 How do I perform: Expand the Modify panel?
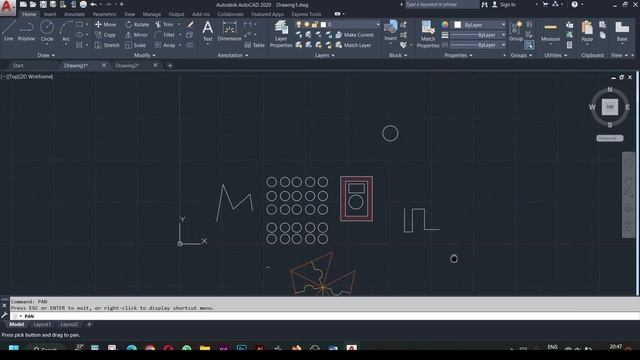pyautogui.click(x=144, y=55)
